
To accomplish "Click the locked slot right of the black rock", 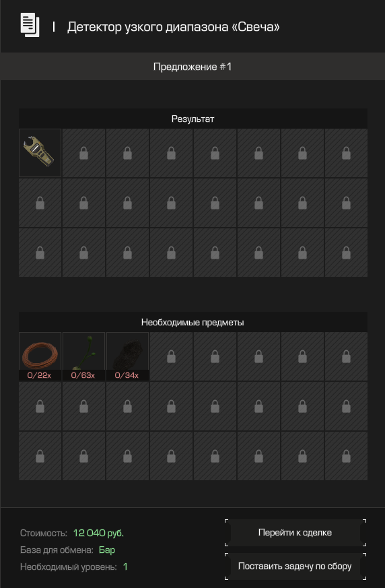I will pos(172,356).
